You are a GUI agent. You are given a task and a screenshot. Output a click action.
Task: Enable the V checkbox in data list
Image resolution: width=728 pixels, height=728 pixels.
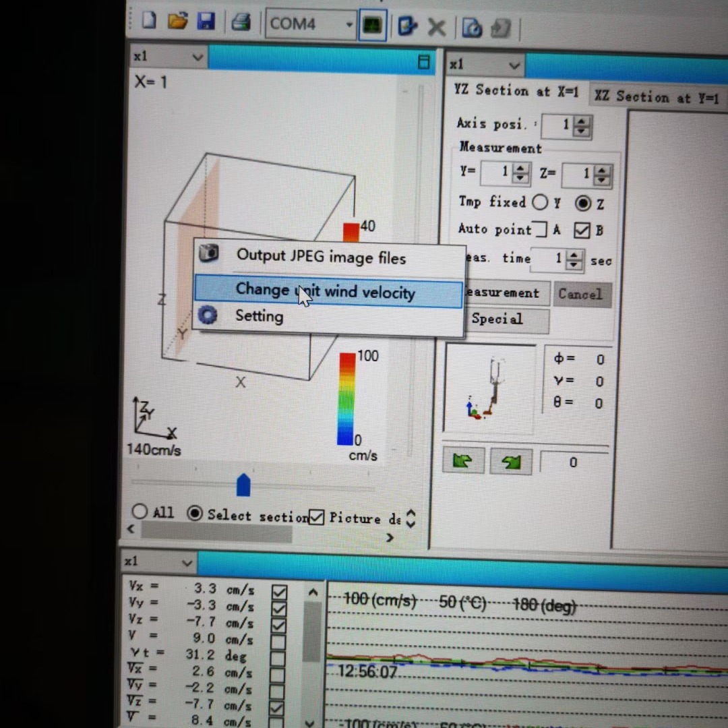pos(278,642)
